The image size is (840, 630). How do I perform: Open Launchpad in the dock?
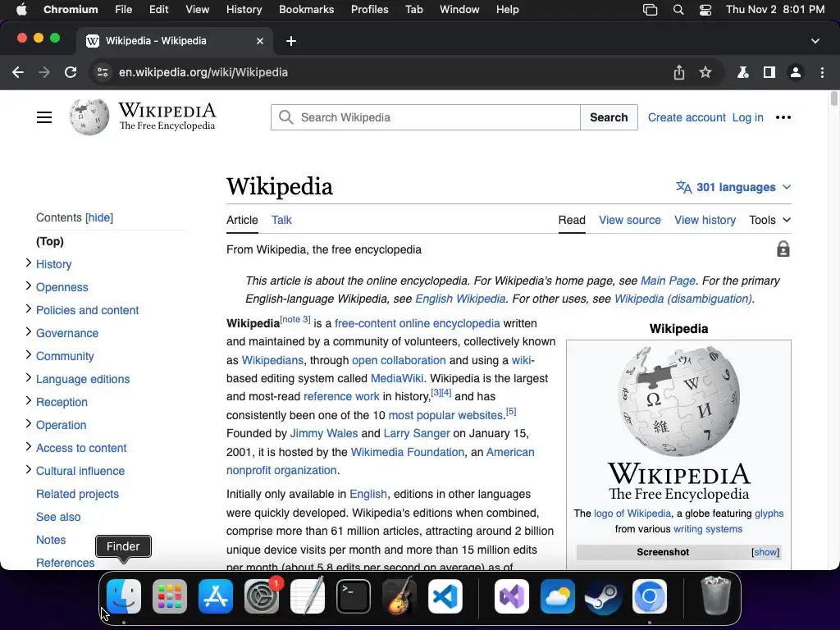coord(169,596)
